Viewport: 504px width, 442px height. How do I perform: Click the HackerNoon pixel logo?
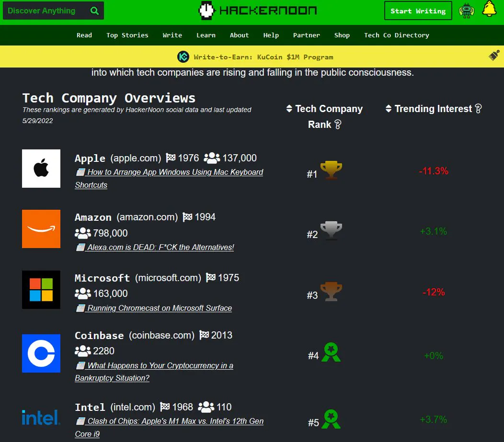(x=257, y=10)
